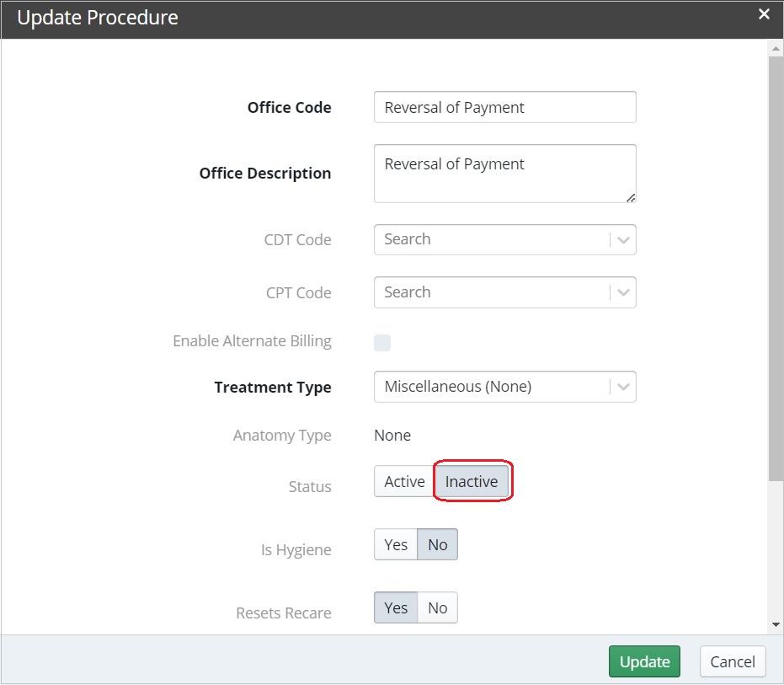The width and height of the screenshot is (784, 685).
Task: Enable the Alternate Billing checkbox
Action: pyautogui.click(x=382, y=342)
